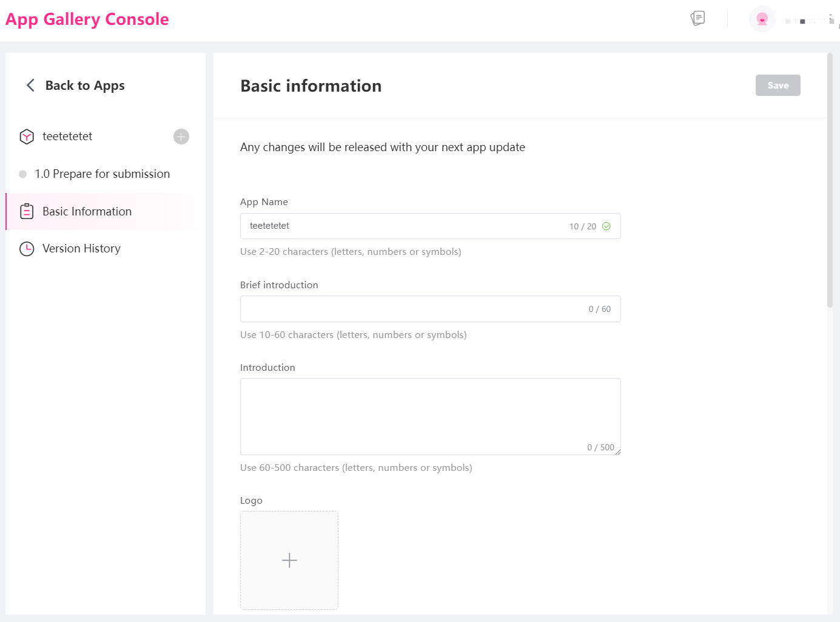Click the vertical scrollbar on the right
Image resolution: width=840 pixels, height=622 pixels.
point(830,182)
